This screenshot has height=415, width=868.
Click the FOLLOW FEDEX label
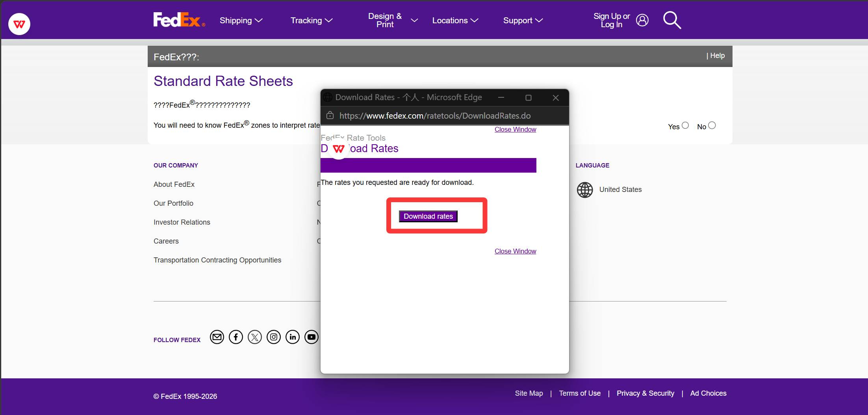pyautogui.click(x=177, y=340)
